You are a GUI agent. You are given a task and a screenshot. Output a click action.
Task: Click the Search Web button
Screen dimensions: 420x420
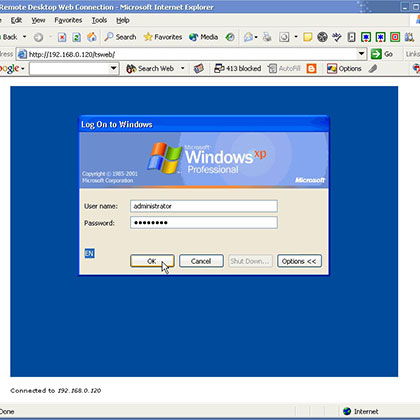click(x=150, y=69)
